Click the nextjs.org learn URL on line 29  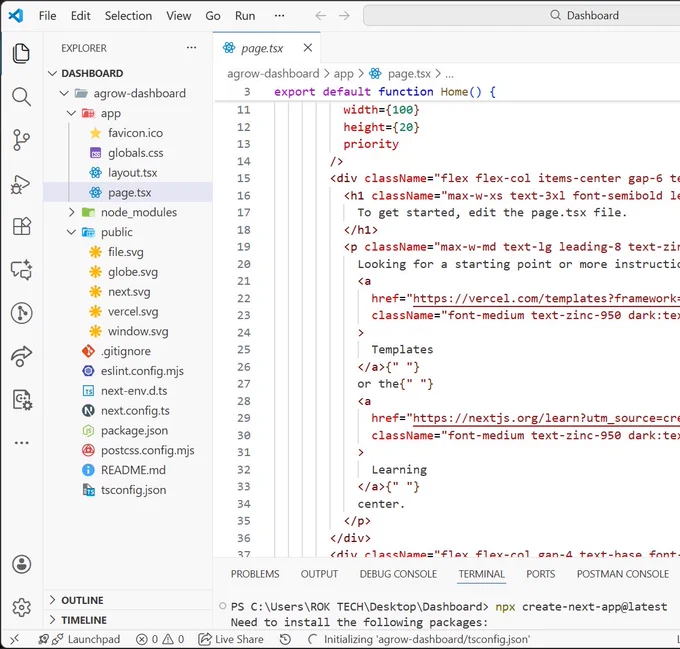pos(546,418)
